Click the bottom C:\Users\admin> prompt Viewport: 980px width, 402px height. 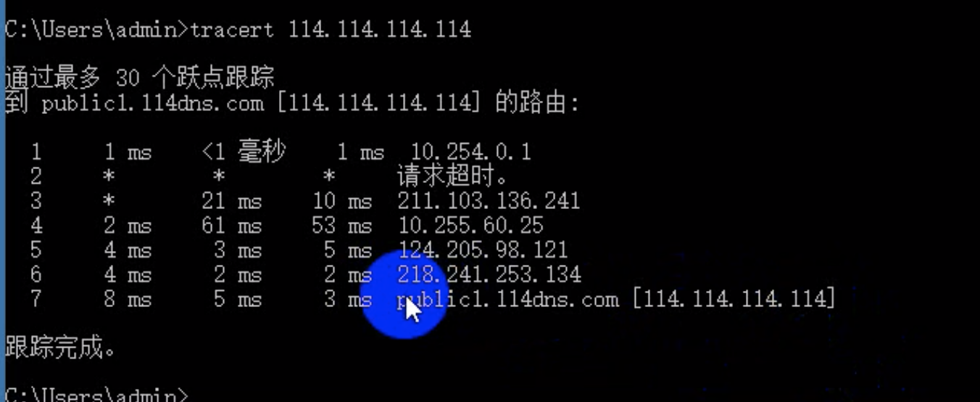coord(96,395)
